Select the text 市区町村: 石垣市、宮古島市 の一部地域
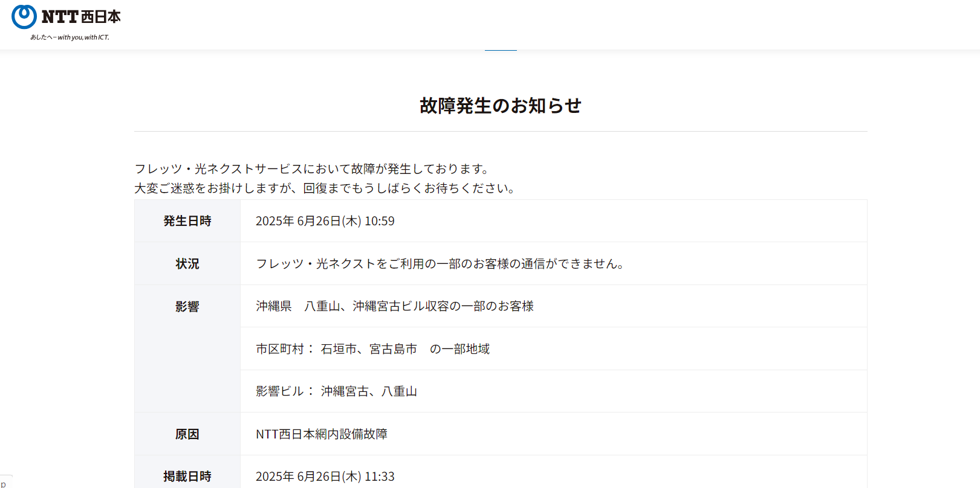Screen dimensions: 980x488 tap(372, 349)
